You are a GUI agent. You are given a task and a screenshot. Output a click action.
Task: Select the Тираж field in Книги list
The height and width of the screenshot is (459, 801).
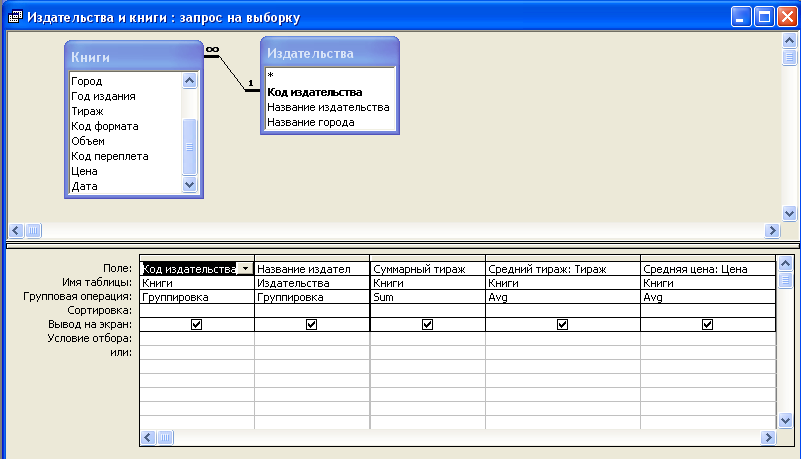pos(87,111)
